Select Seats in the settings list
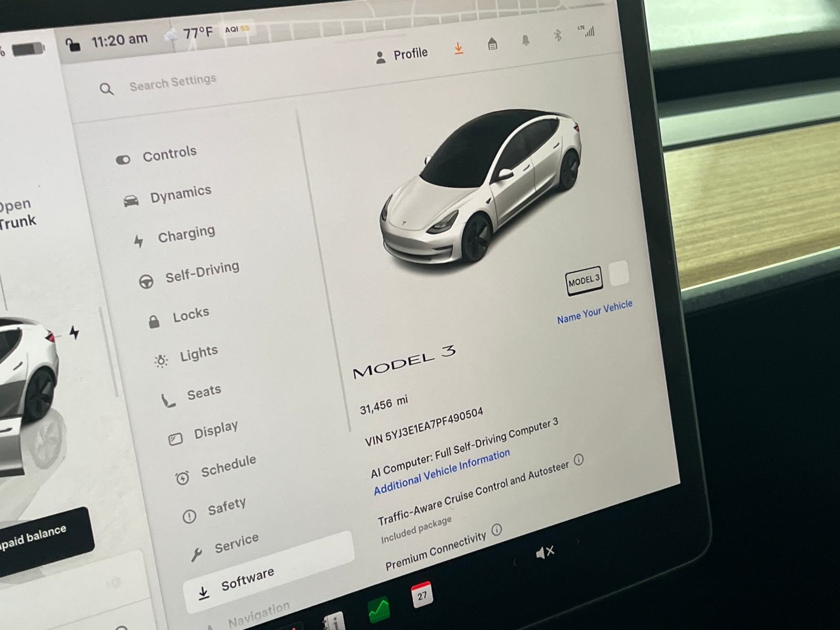Viewport: 840px width, 630px height. (192, 395)
